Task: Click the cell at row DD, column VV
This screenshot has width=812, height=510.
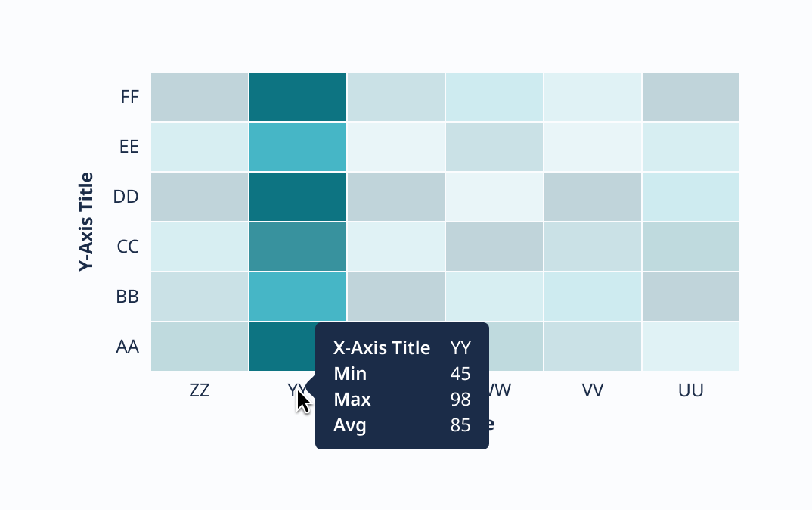Action: [x=593, y=197]
